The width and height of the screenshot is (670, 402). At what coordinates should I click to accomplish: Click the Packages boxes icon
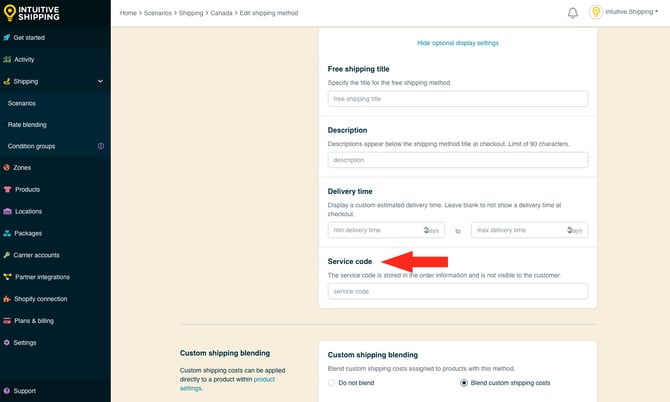pyautogui.click(x=7, y=233)
